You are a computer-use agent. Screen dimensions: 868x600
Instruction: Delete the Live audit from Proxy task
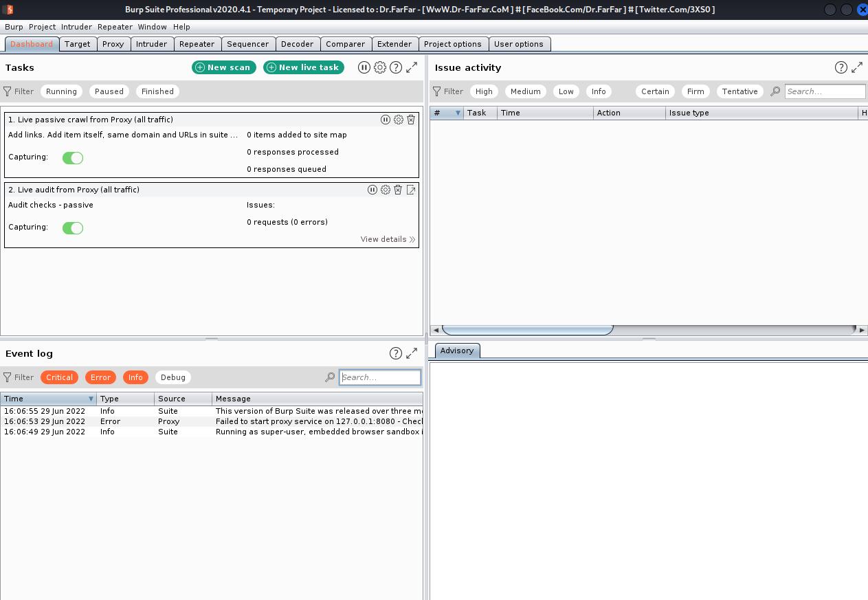(x=398, y=190)
